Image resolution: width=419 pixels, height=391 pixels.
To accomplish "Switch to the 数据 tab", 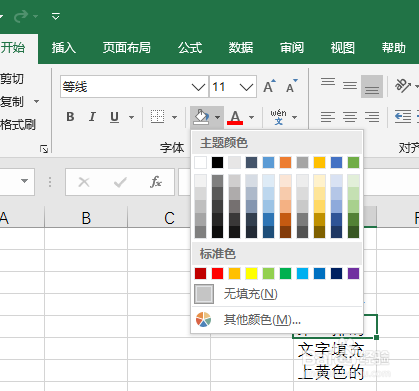I will [241, 48].
